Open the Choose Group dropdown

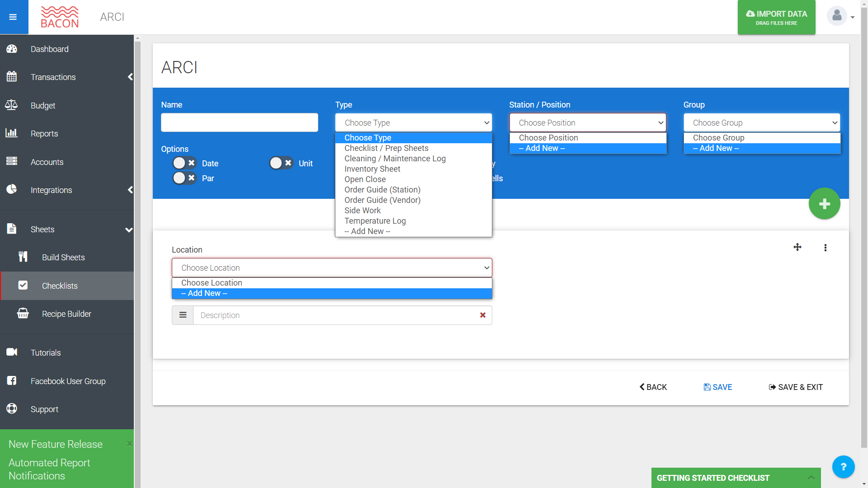[x=762, y=123]
